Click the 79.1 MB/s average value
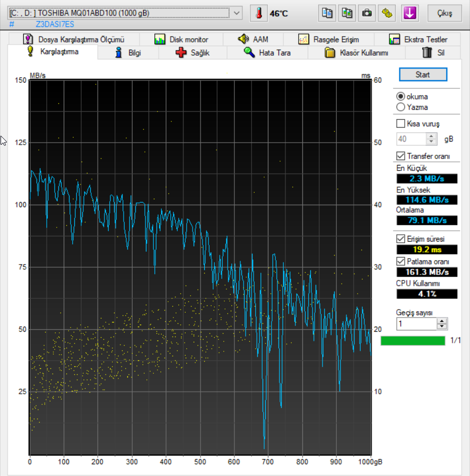Image resolution: width=470 pixels, height=476 pixels. coord(427,221)
